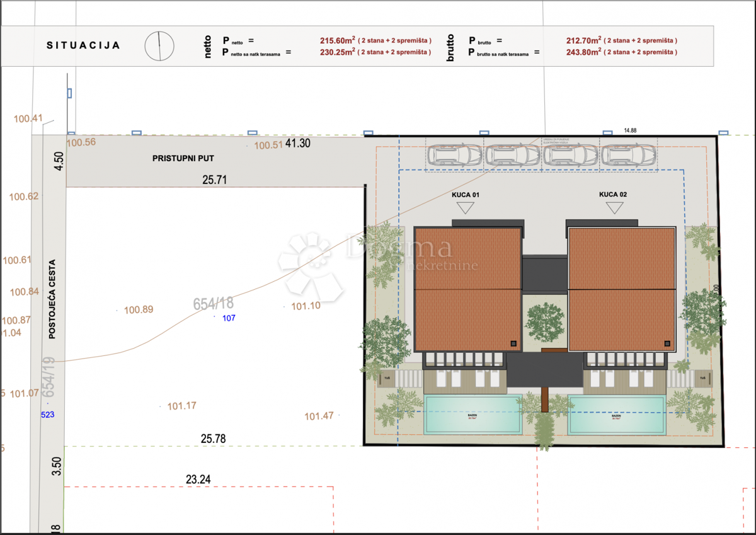Click the chimney square on KUCA 01 roof
This screenshot has width=756, height=535.
coord(514,344)
